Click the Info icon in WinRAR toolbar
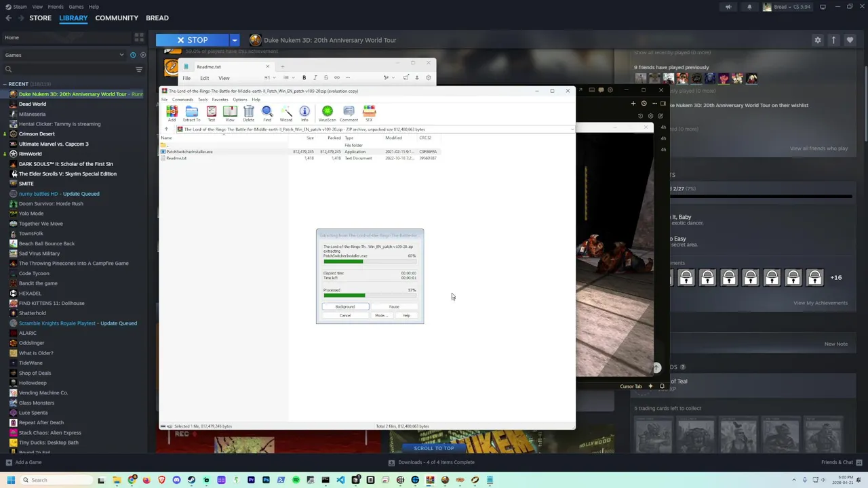This screenshot has height=488, width=868. pyautogui.click(x=304, y=113)
